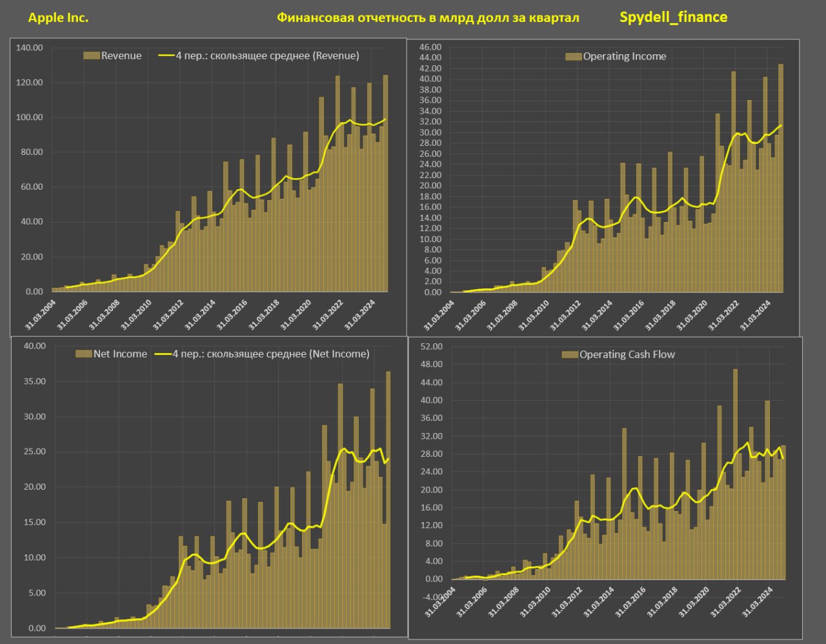The image size is (826, 644).
Task: Click the Spydell_finance header text
Action: tap(673, 17)
